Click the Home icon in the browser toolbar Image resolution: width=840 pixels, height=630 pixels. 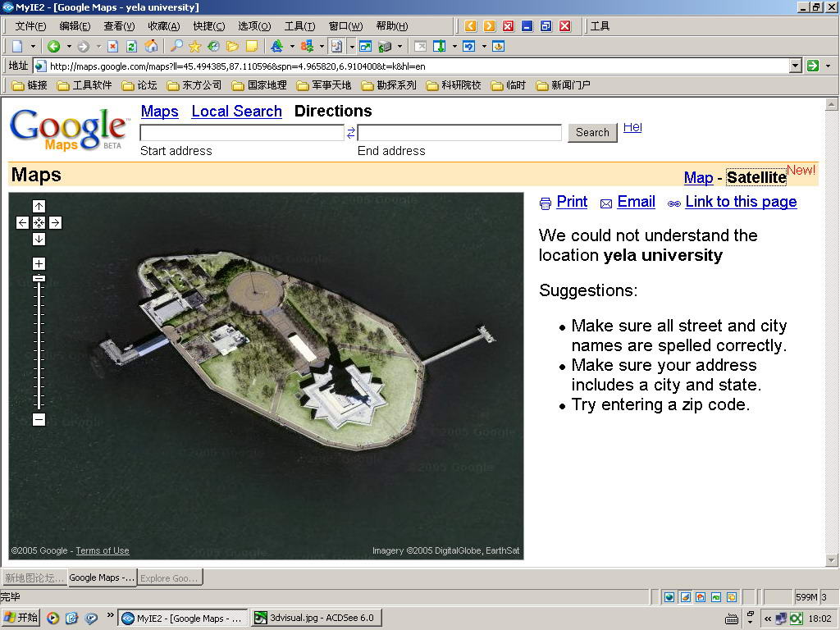pyautogui.click(x=151, y=47)
